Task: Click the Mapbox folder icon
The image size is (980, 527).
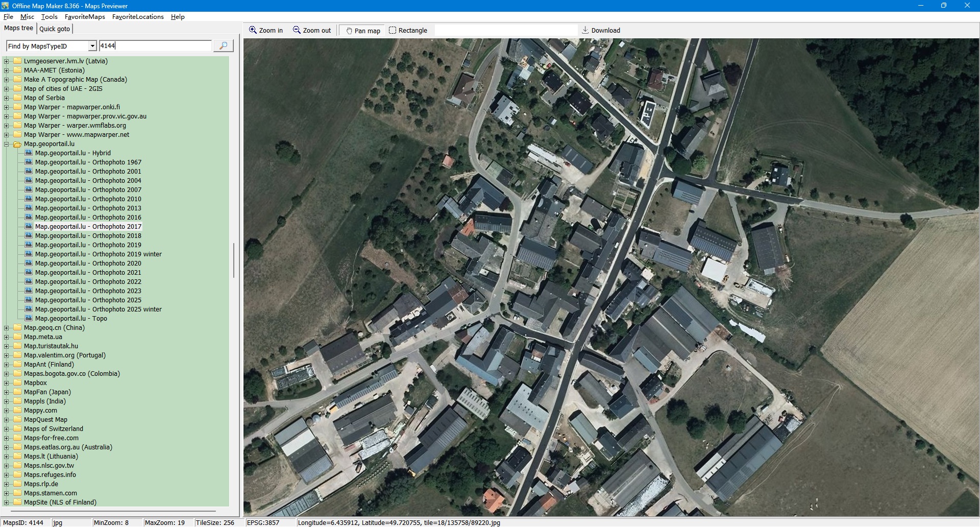Action: (x=17, y=382)
